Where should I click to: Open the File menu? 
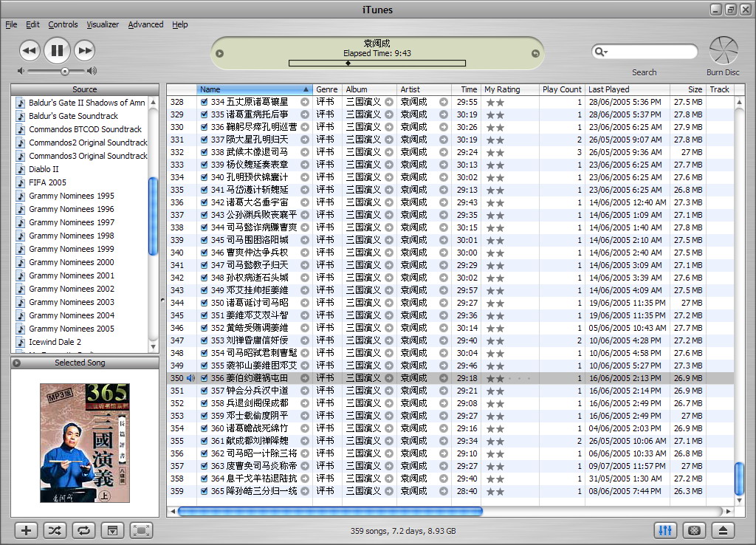[11, 24]
